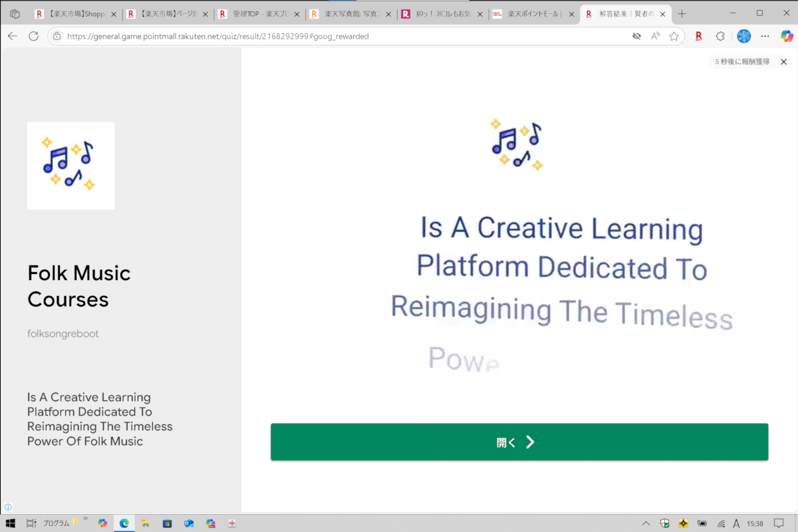
Task: Open the tab actions menu icon
Action: coord(15,13)
